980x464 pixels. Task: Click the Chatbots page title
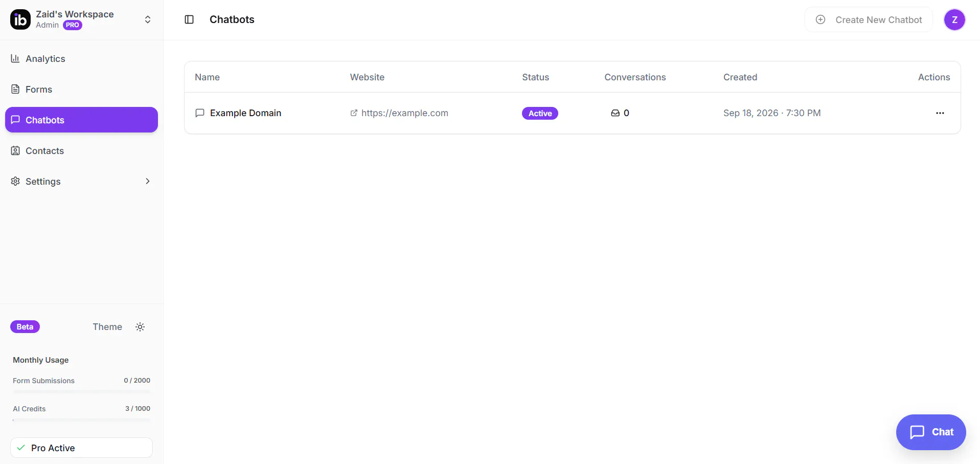[x=232, y=19]
